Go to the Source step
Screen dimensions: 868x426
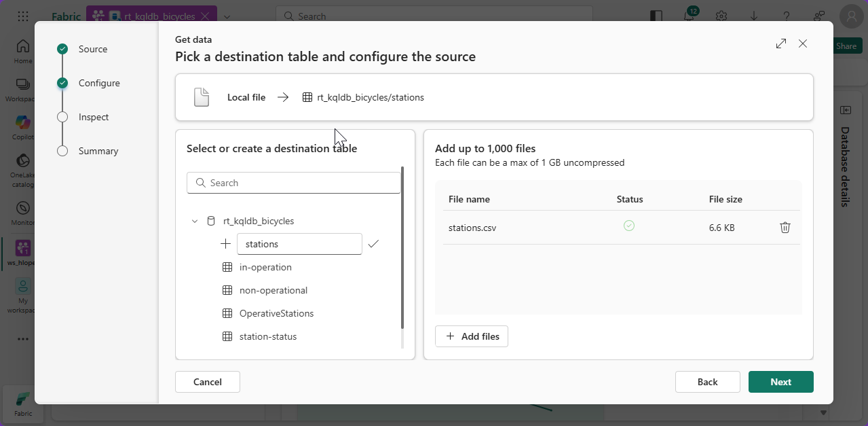92,49
